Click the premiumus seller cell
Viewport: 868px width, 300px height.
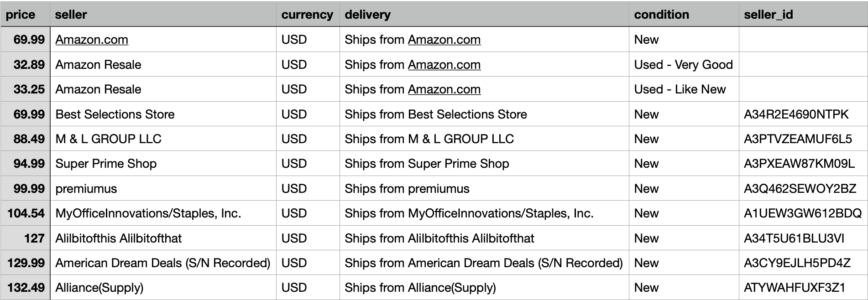(x=163, y=188)
